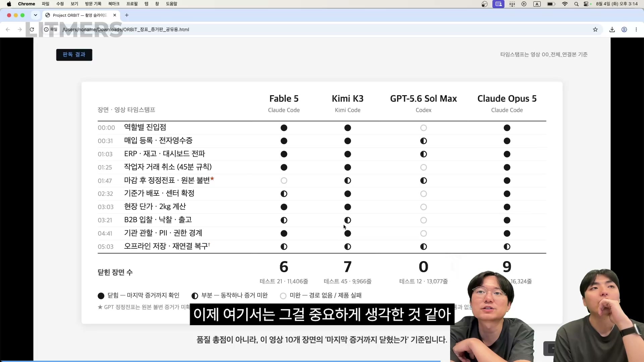Click the row 마감 후 정정전표 · 원본 불변
The width and height of the screenshot is (644, 362).
[x=322, y=180]
